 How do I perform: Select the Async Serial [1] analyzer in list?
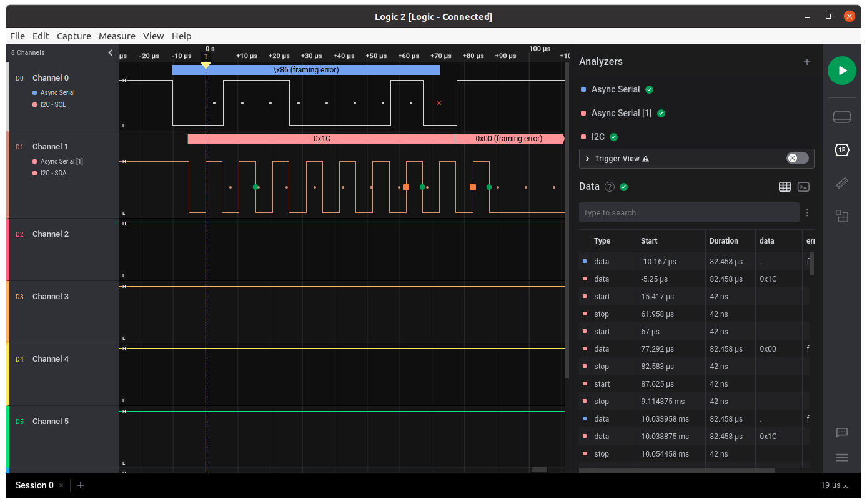(622, 113)
